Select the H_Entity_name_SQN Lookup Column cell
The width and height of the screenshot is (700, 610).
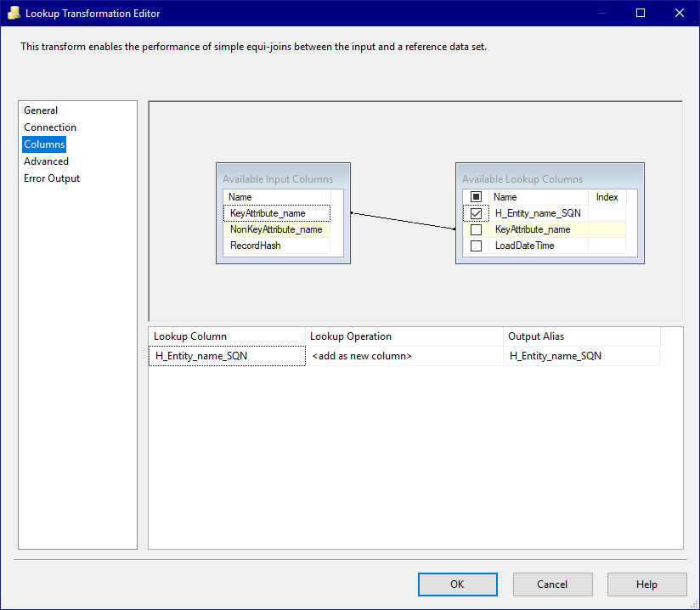pyautogui.click(x=227, y=356)
